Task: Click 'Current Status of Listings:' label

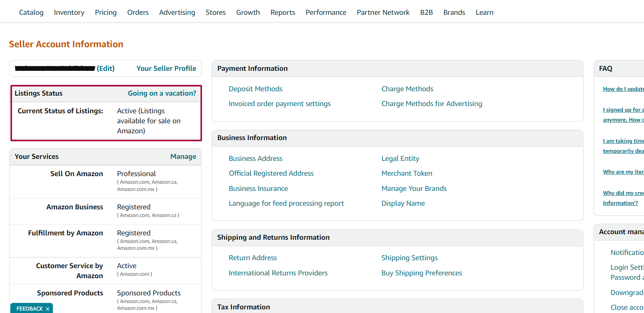Action: pyautogui.click(x=60, y=111)
